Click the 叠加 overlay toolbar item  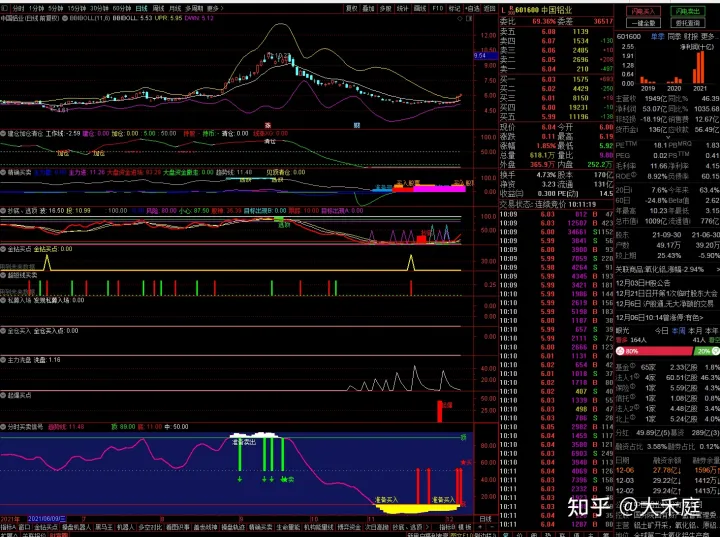369,7
